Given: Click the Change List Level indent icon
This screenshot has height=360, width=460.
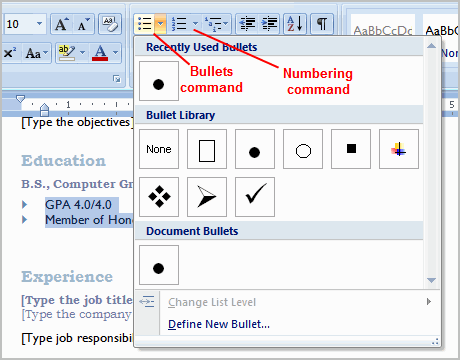Looking at the screenshot, I should pos(147,302).
